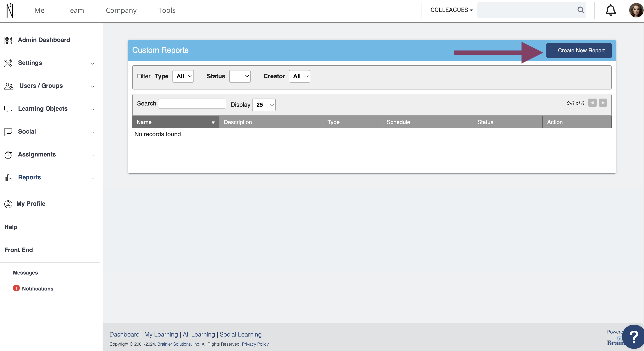
Task: Open the Display count dropdown
Action: click(x=264, y=105)
